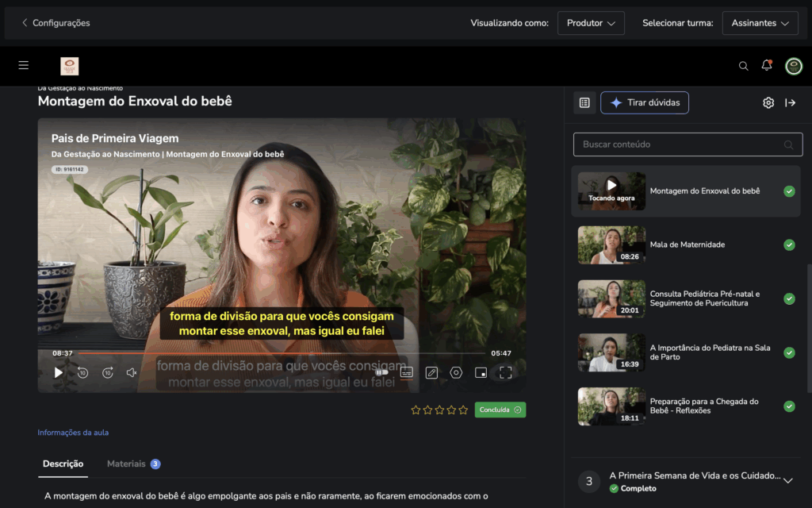Toggle the autoplay switch in player

381,372
